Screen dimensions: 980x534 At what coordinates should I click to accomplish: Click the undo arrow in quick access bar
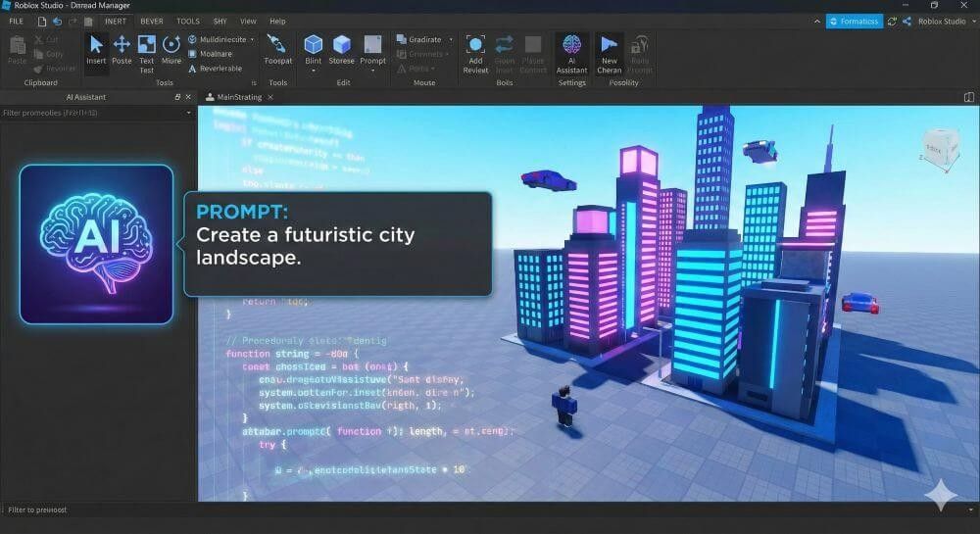57,21
